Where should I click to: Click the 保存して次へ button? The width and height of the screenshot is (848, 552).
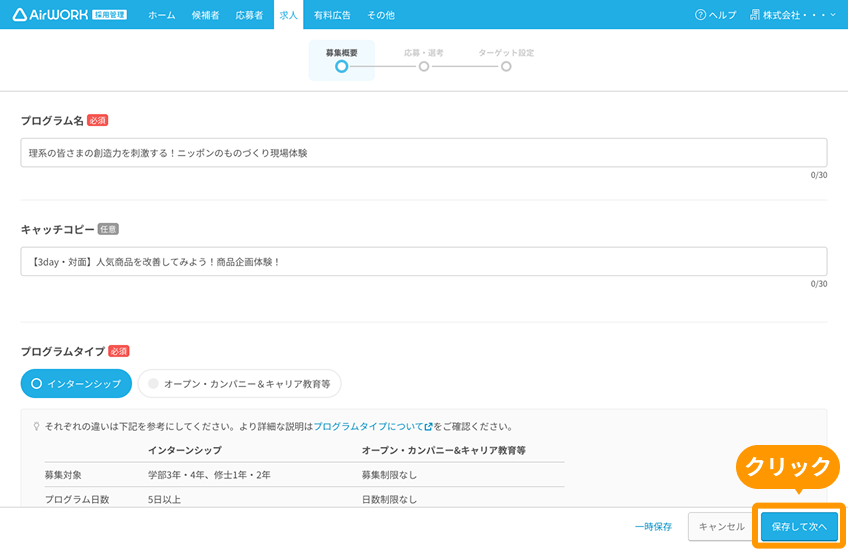(799, 527)
